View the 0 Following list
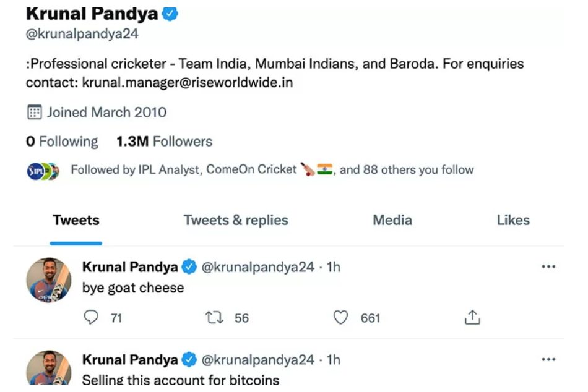Image resolution: width=588 pixels, height=392 pixels. [62, 142]
